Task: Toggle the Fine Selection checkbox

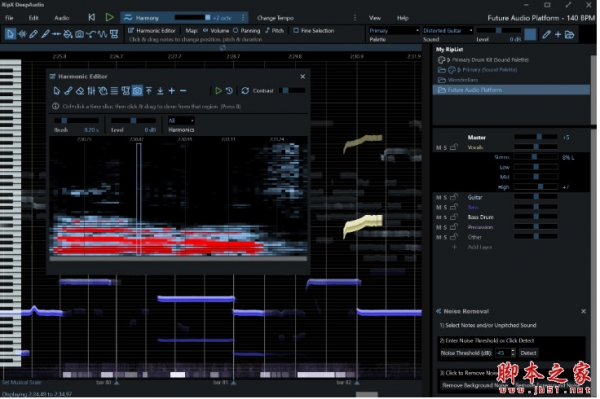Action: [x=315, y=31]
